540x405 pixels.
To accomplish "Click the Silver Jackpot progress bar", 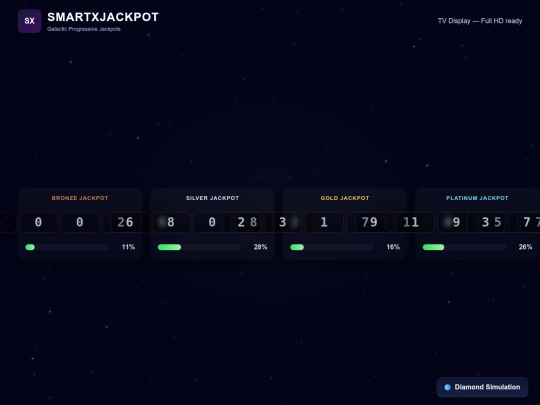I will (x=199, y=247).
